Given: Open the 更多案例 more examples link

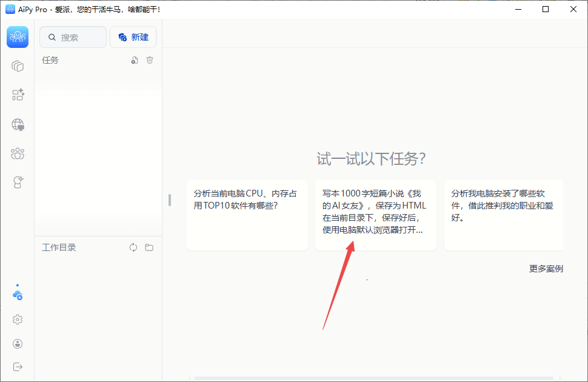Looking at the screenshot, I should [x=546, y=269].
